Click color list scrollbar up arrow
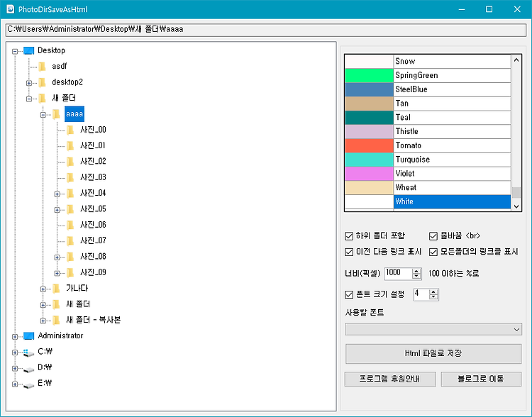The image size is (532, 417). (516, 60)
